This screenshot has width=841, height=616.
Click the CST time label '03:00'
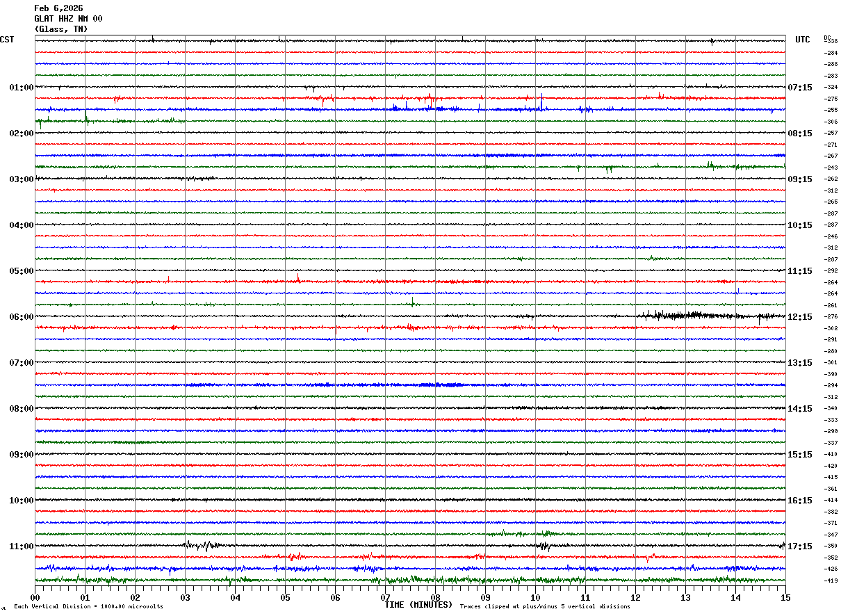tap(22, 179)
